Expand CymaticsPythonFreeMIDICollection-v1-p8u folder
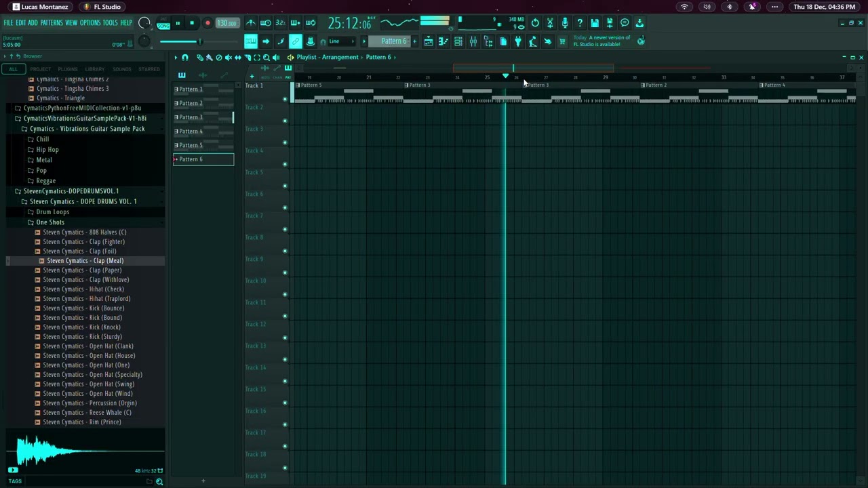 [82, 108]
